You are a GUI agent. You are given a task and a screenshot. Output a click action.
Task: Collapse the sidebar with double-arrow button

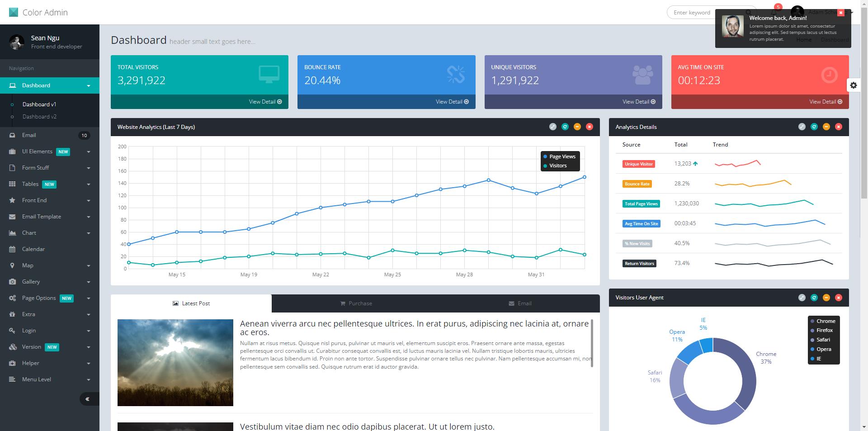(87, 399)
